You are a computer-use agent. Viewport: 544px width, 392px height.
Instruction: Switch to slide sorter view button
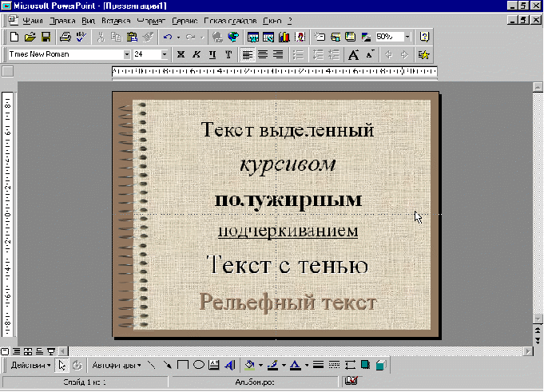click(28, 351)
